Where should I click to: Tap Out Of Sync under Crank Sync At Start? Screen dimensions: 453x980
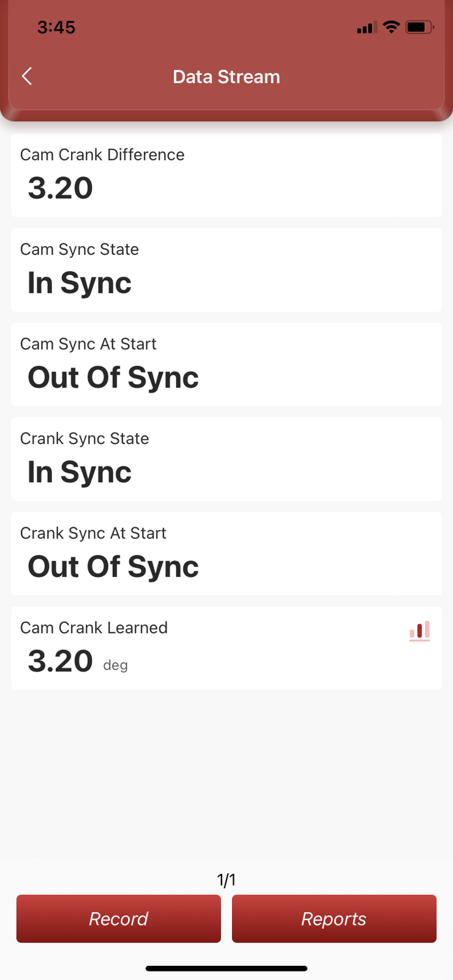[x=113, y=567]
